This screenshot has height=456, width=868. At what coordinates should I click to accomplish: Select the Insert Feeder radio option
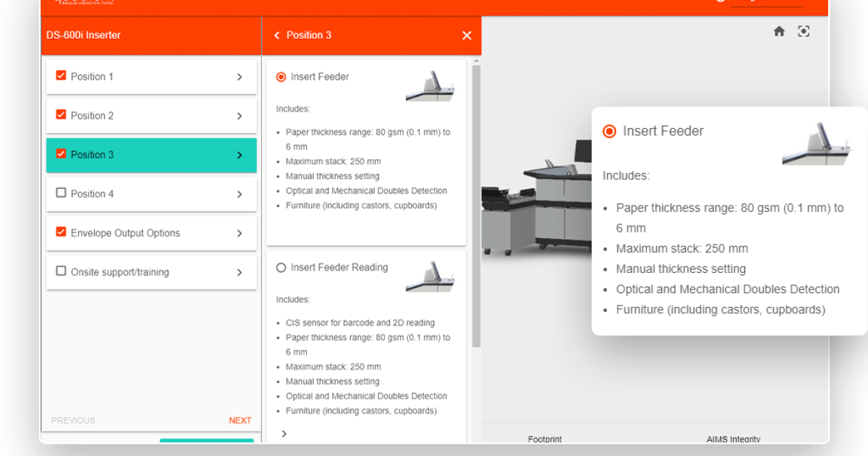click(281, 77)
